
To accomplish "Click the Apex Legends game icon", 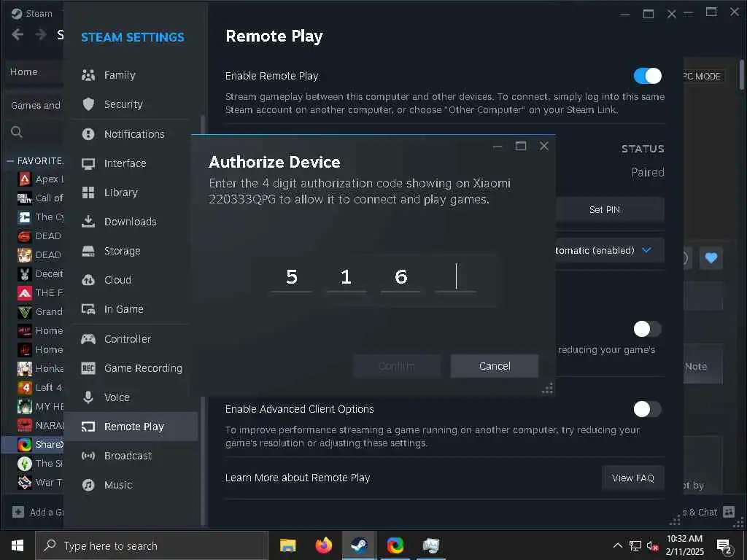I will pyautogui.click(x=25, y=179).
